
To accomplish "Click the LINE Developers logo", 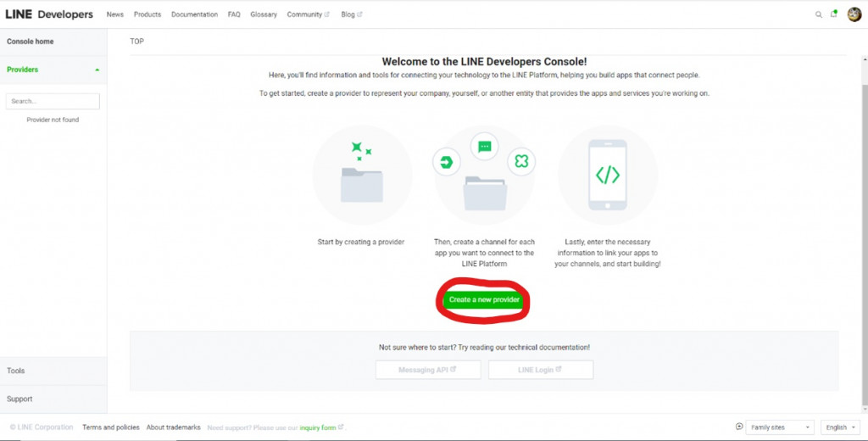I will click(49, 14).
